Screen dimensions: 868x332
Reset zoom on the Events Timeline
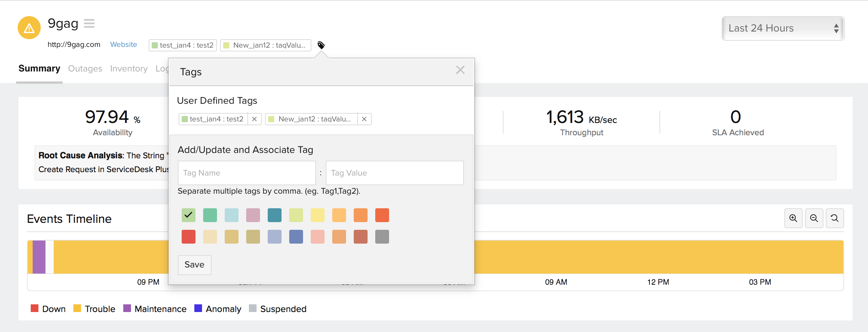pyautogui.click(x=835, y=218)
